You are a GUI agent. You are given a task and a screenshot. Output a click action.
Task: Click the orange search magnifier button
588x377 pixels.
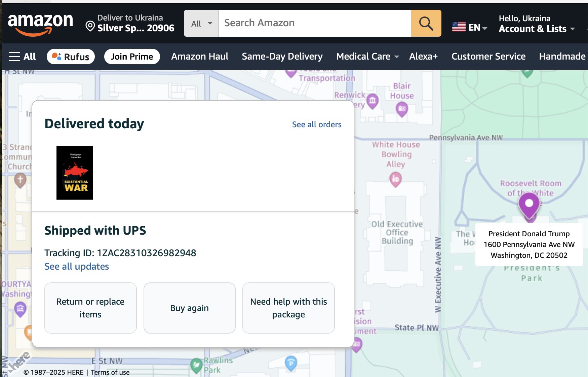tap(426, 23)
